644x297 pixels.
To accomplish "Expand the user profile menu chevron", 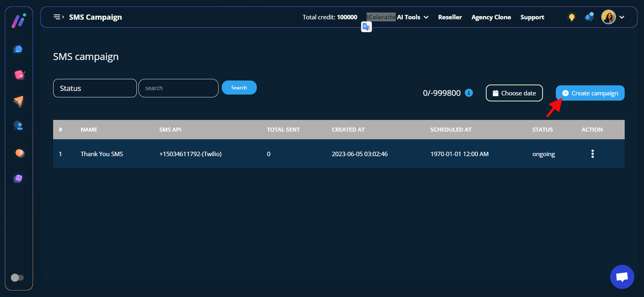I will click(622, 17).
